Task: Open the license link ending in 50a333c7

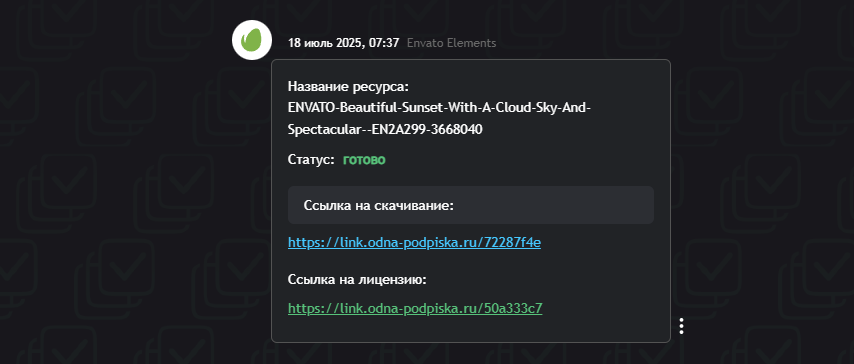Action: point(415,308)
